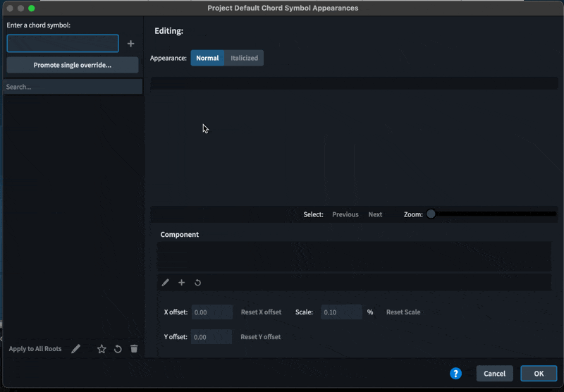Click the Y offset value field
564x392 pixels.
[211, 337]
